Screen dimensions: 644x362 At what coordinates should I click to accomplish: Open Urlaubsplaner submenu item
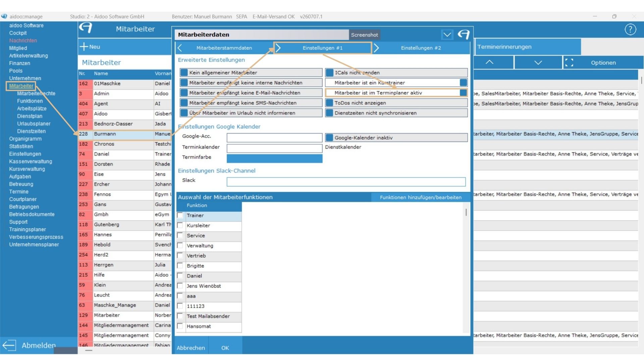coord(34,124)
